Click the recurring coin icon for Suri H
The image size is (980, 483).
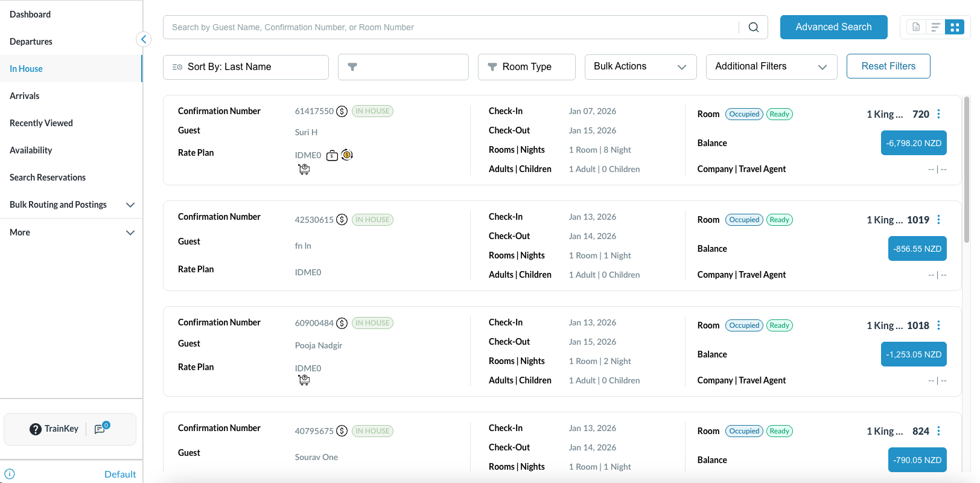pyautogui.click(x=347, y=155)
